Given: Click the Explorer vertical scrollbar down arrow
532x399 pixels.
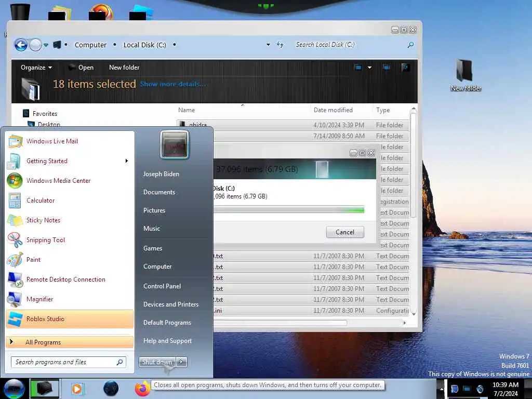Looking at the screenshot, I should (414, 314).
